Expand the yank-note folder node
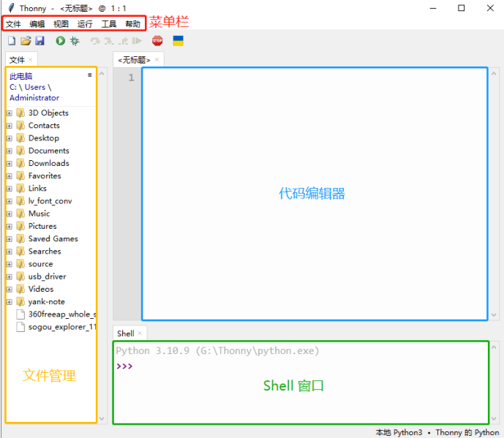504x438 pixels. [x=10, y=301]
